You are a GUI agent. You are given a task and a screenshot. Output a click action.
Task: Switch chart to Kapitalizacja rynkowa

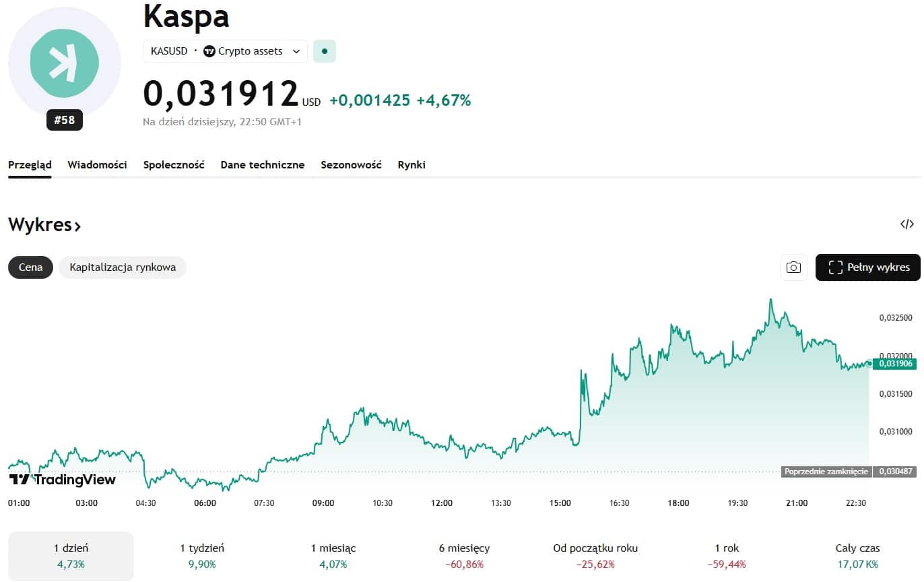123,267
